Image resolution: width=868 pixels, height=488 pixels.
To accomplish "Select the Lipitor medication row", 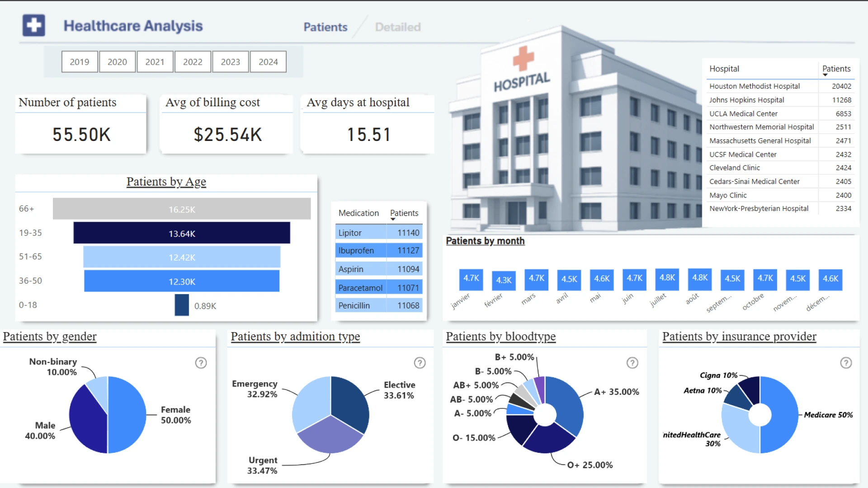I will click(350, 233).
